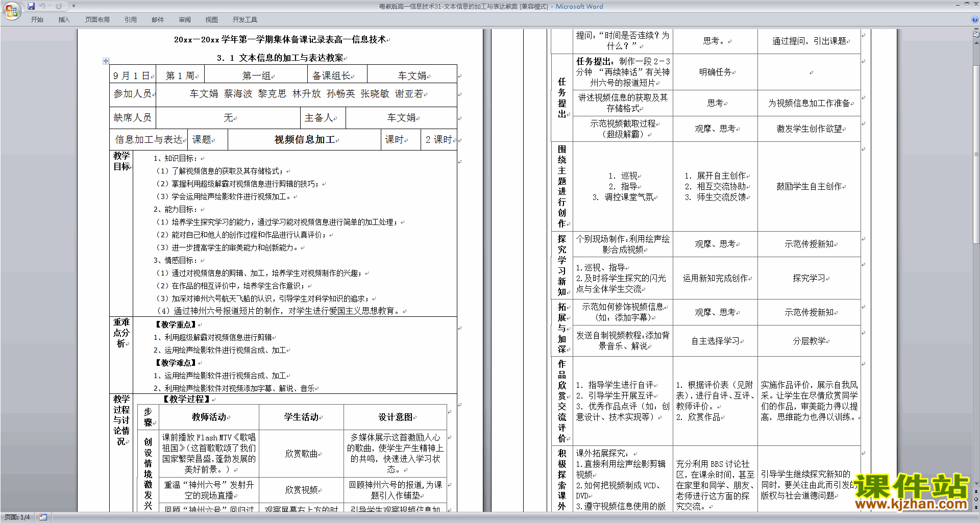Image resolution: width=980 pixels, height=523 pixels.
Task: Click the cell '视频信息加工'
Action: click(305, 139)
